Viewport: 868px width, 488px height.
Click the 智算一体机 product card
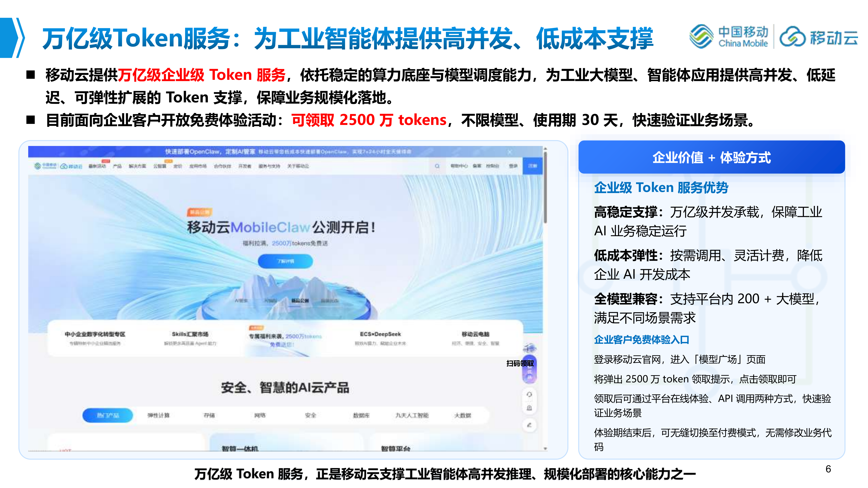pos(286,442)
